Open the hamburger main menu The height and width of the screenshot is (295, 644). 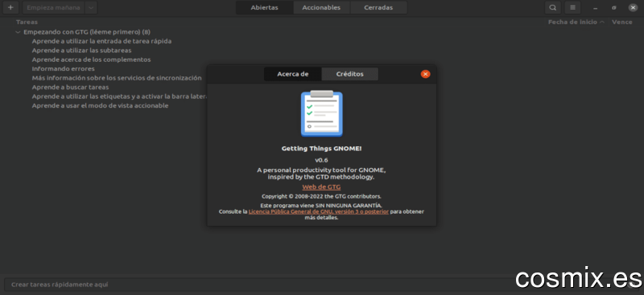point(572,7)
